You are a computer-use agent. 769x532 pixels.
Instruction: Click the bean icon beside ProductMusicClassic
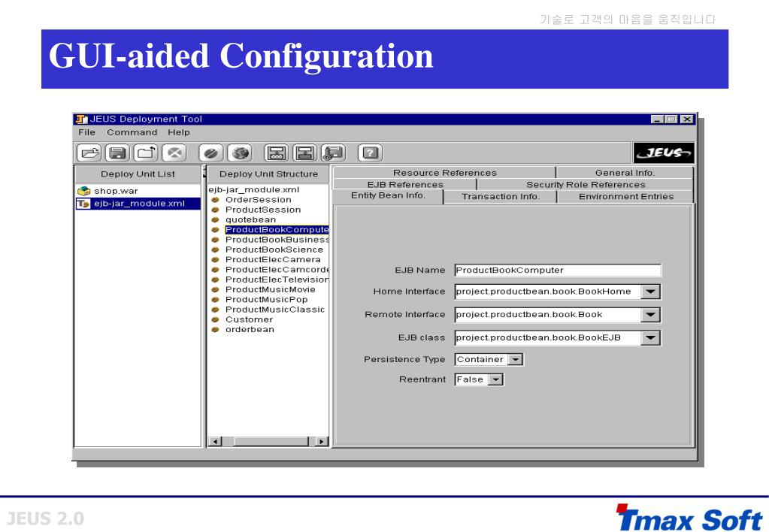[215, 310]
